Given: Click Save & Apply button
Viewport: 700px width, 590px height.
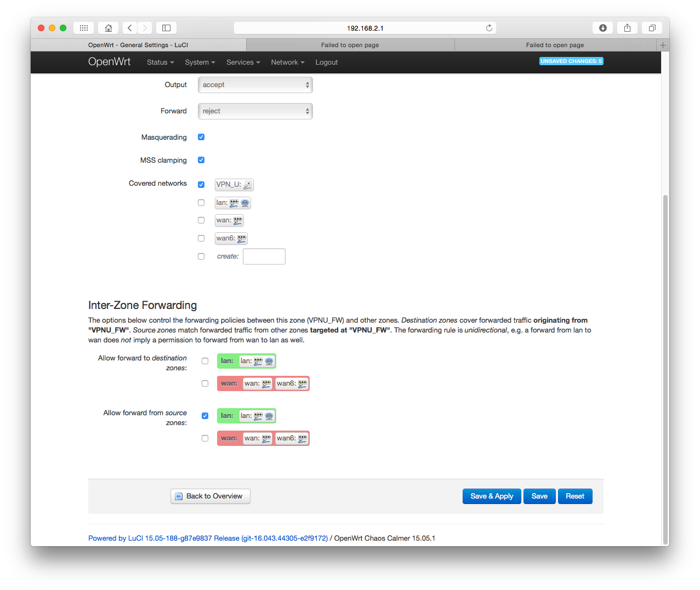Looking at the screenshot, I should [492, 496].
